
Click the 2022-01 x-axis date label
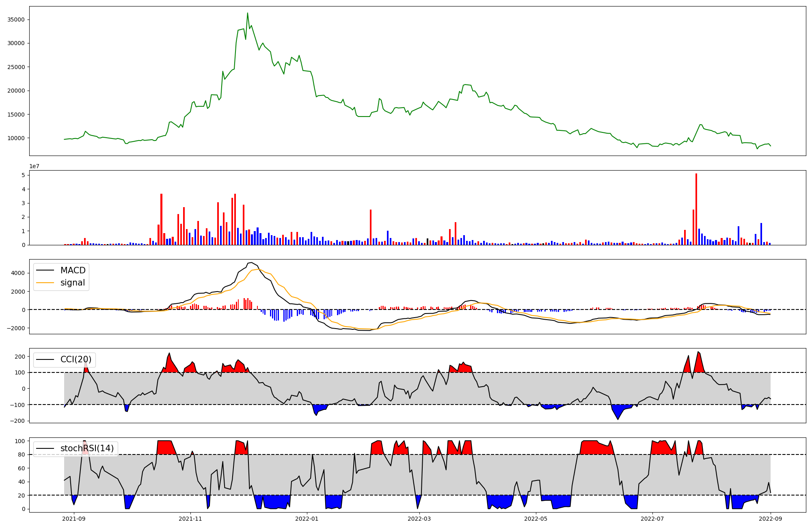(307, 519)
